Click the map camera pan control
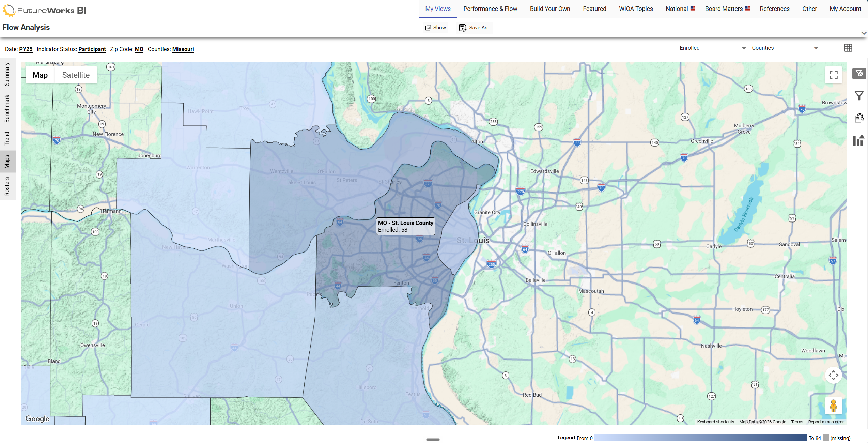 click(834, 375)
